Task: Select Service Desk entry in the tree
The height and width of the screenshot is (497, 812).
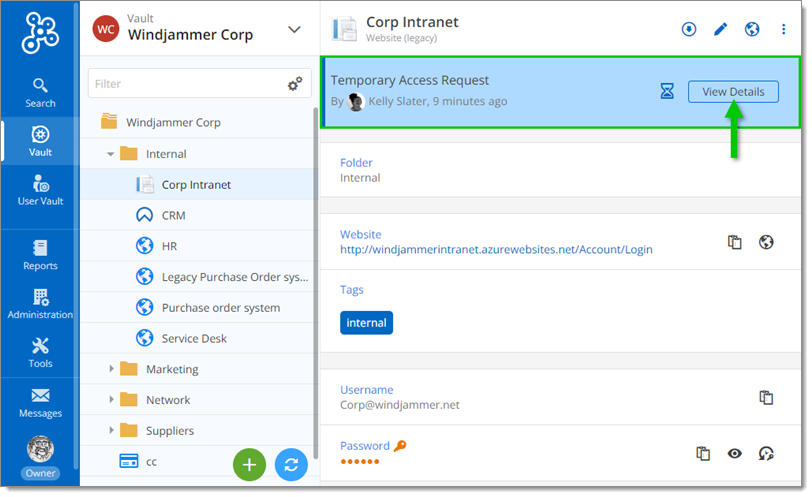Action: 194,338
